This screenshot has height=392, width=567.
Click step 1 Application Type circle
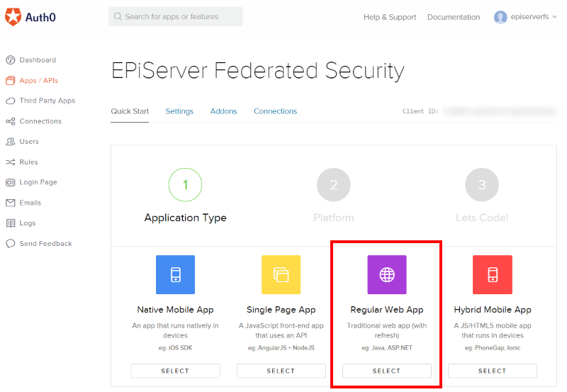click(185, 185)
